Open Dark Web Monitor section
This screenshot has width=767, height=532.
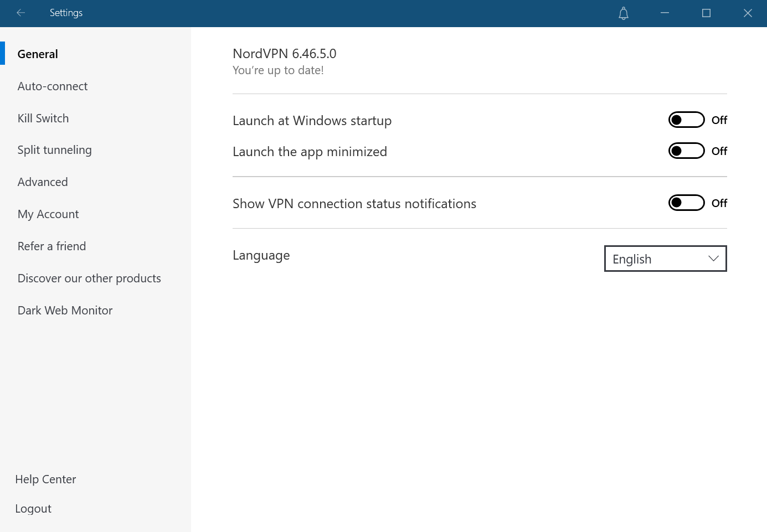pyautogui.click(x=65, y=311)
